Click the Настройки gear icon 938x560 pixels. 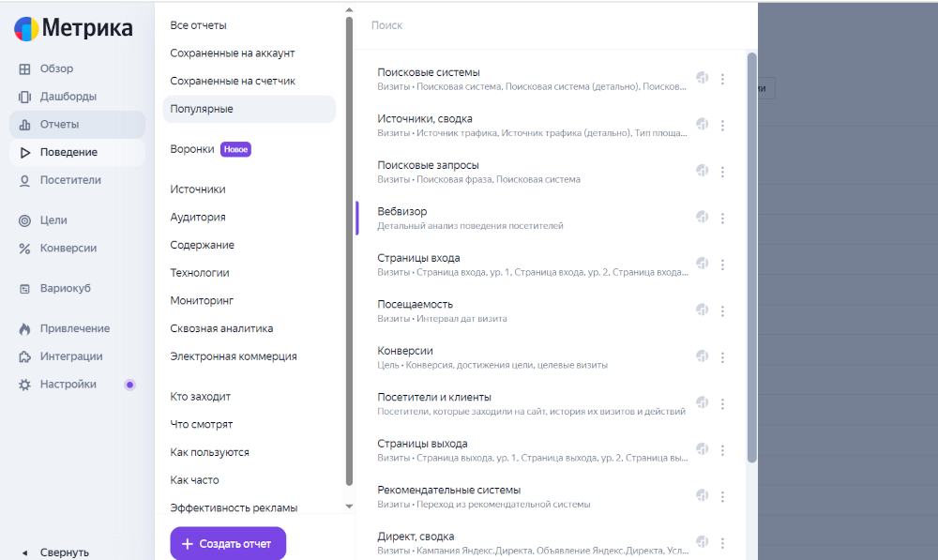[x=24, y=385]
